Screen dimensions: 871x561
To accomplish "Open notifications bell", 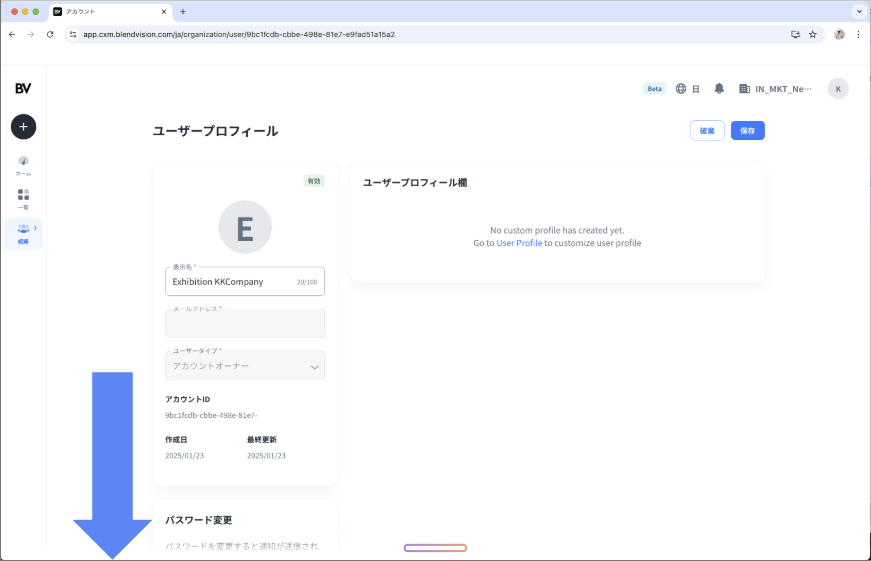I will pyautogui.click(x=719, y=89).
